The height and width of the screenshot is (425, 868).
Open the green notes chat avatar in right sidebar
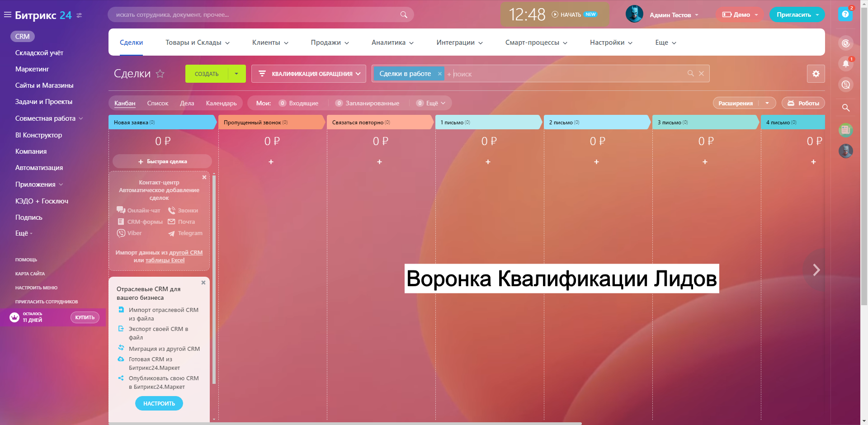click(845, 130)
